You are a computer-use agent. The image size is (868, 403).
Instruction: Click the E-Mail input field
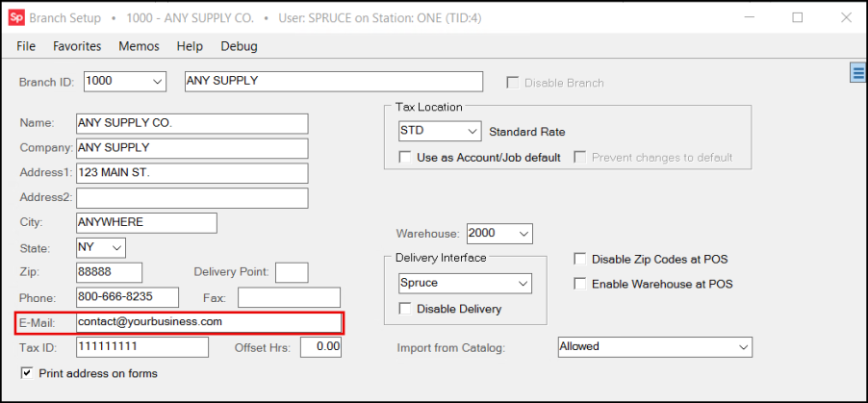click(209, 322)
